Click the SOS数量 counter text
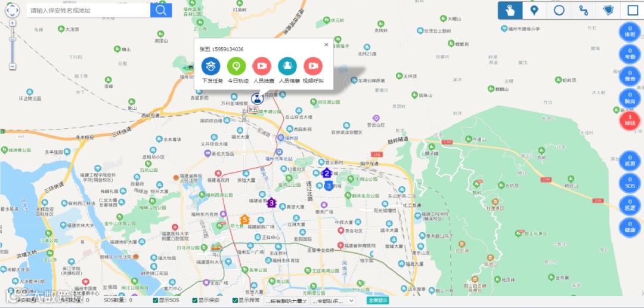This screenshot has height=308, width=644. tap(117, 300)
